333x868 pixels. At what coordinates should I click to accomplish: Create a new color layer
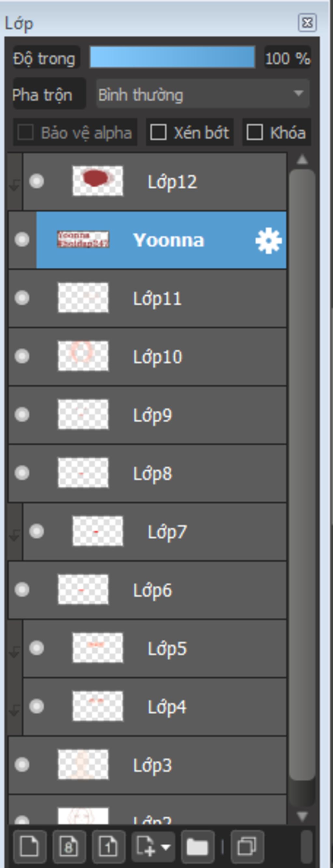(x=29, y=846)
